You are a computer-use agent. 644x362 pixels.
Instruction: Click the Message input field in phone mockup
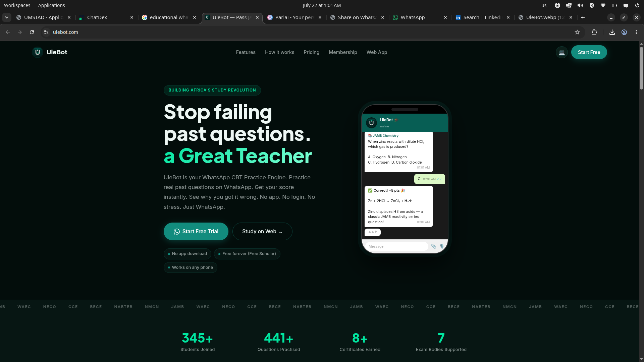[396, 246]
